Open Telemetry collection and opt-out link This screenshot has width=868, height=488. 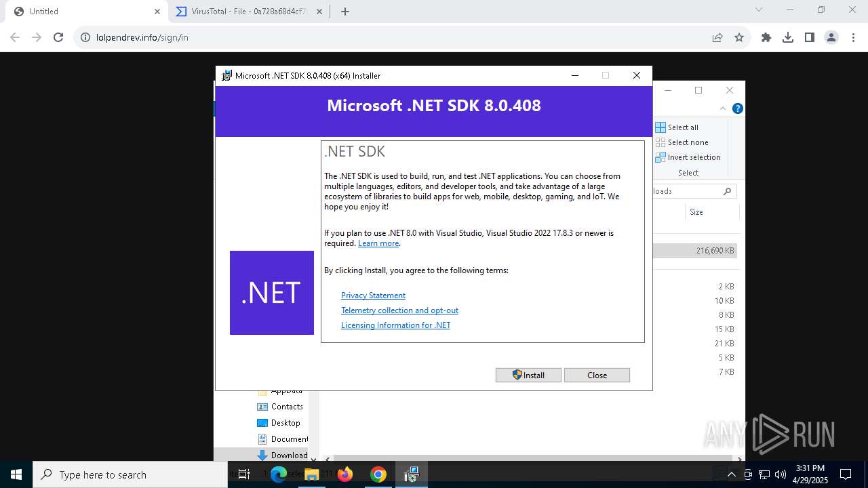click(399, 310)
